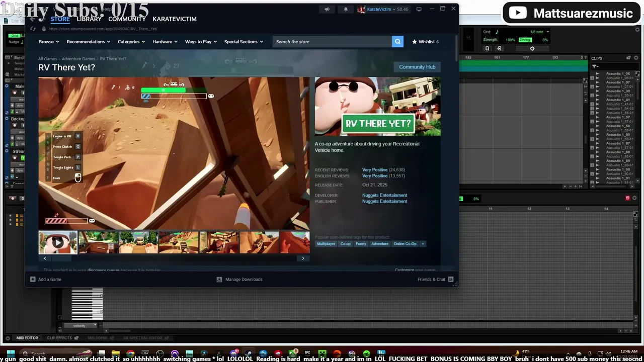
Task: Open Pro Tools quantize settings gear icon
Action: [532, 49]
